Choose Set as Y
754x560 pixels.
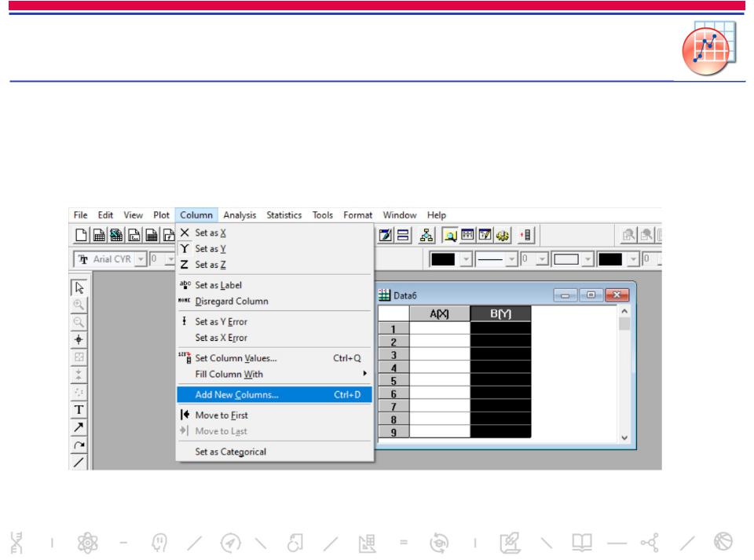[x=275, y=248]
